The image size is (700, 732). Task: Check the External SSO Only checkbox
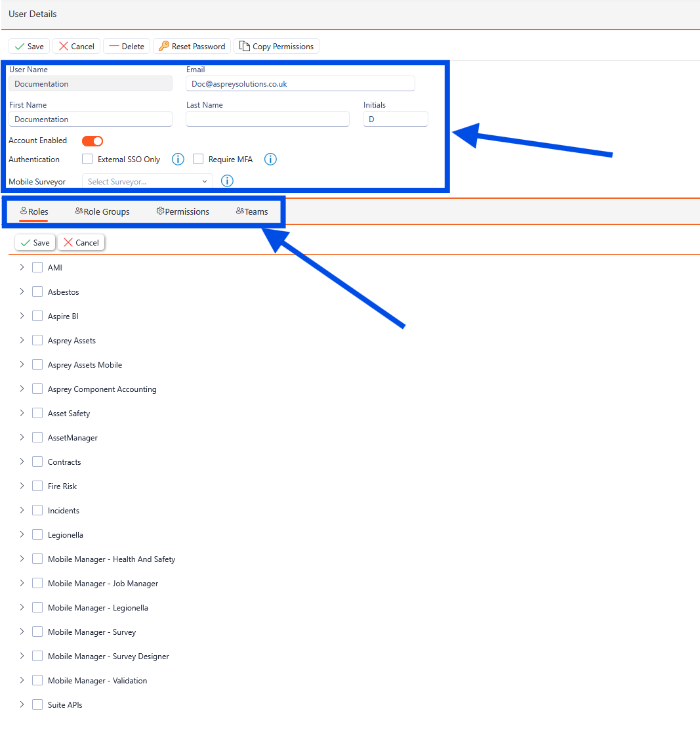point(87,159)
